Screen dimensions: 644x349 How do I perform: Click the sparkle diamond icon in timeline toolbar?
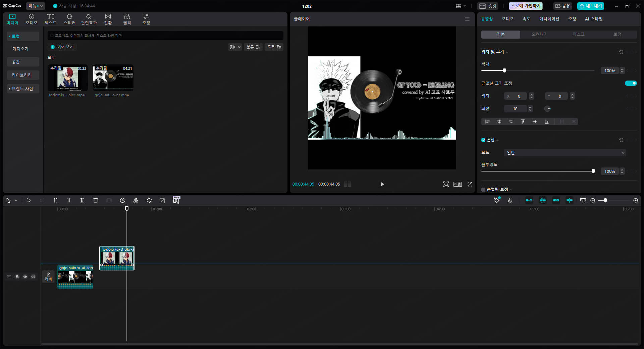point(497,200)
